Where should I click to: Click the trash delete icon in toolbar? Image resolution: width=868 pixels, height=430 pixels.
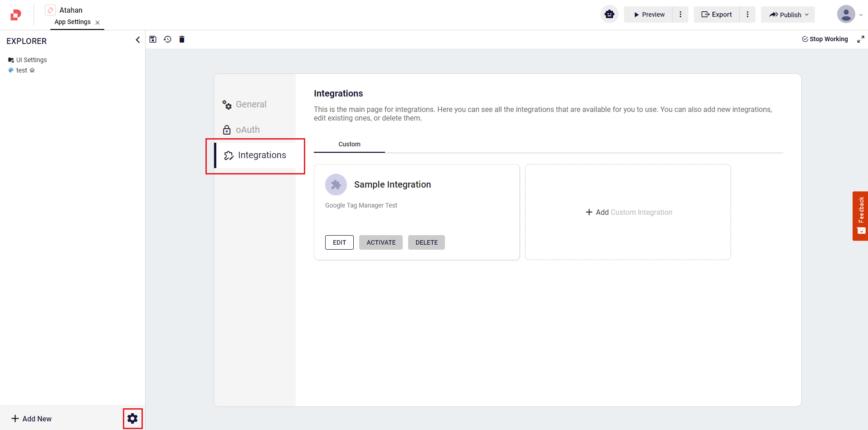click(182, 39)
